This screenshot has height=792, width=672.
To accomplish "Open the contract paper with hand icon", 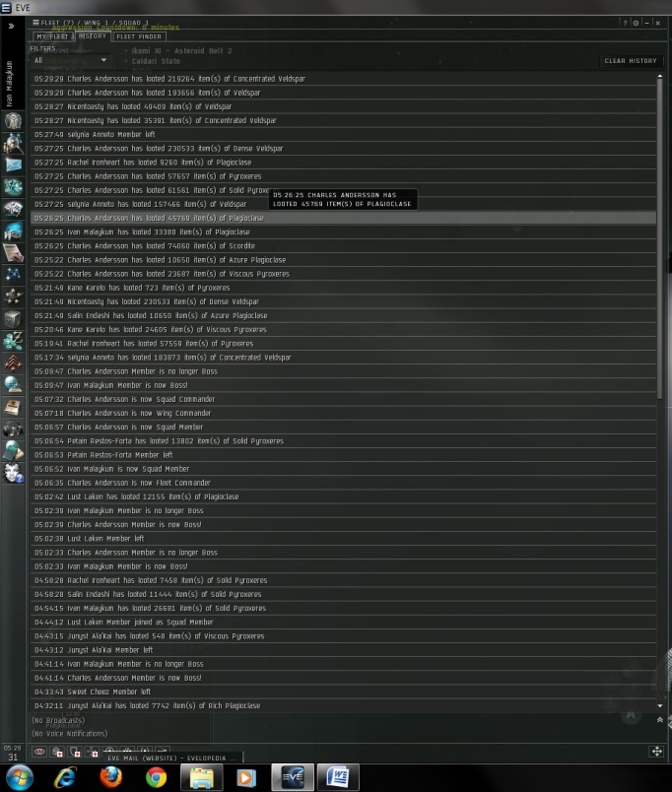I will click(13, 252).
